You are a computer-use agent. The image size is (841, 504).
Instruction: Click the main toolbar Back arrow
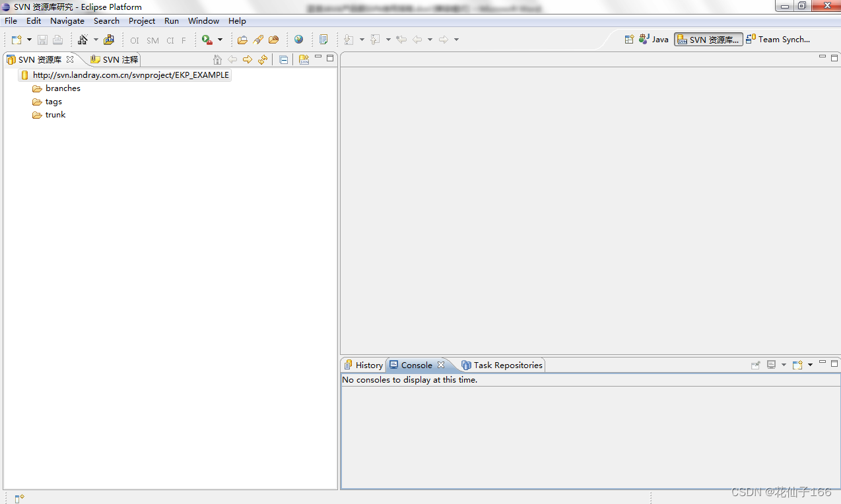pyautogui.click(x=417, y=40)
